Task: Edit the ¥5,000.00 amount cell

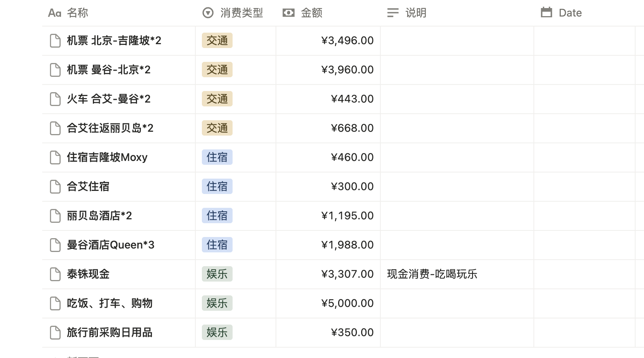Action: click(347, 303)
